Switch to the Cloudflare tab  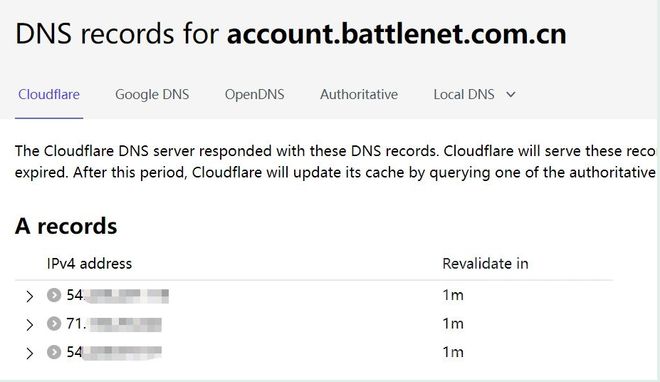click(49, 94)
